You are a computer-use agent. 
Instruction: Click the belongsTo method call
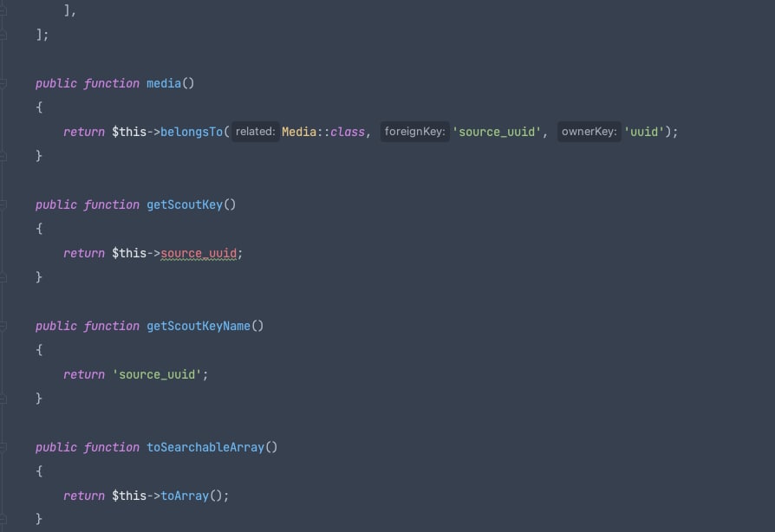pos(192,132)
